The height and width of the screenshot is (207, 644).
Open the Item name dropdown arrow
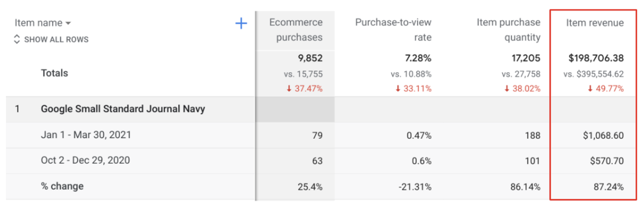pyautogui.click(x=68, y=23)
